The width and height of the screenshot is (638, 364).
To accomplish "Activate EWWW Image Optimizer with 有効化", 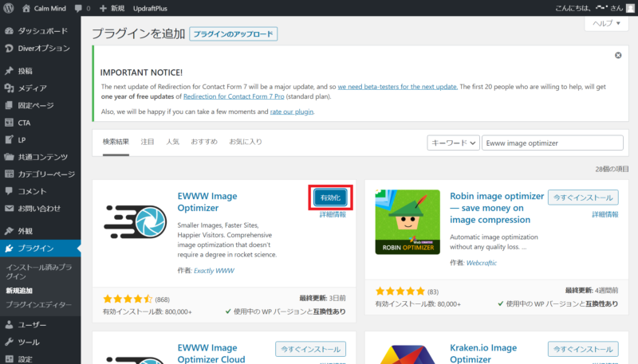I will point(330,198).
